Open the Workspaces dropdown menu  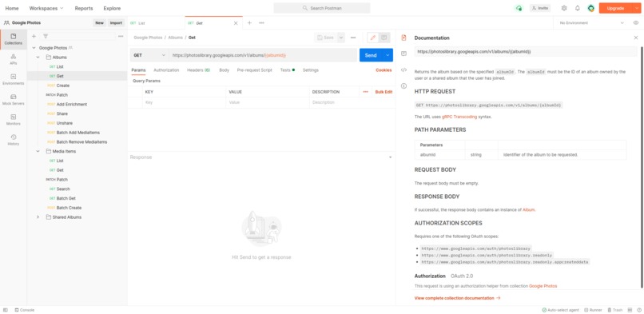click(x=46, y=8)
